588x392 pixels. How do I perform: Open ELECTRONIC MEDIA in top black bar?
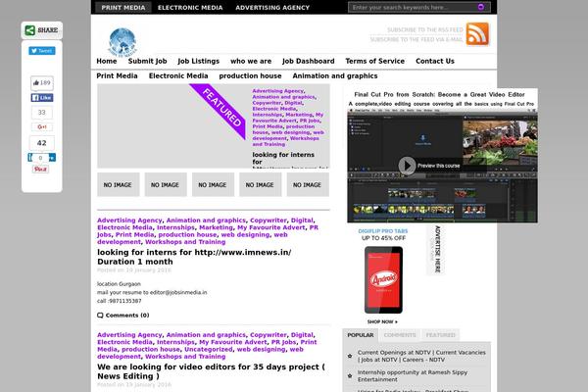pos(190,8)
